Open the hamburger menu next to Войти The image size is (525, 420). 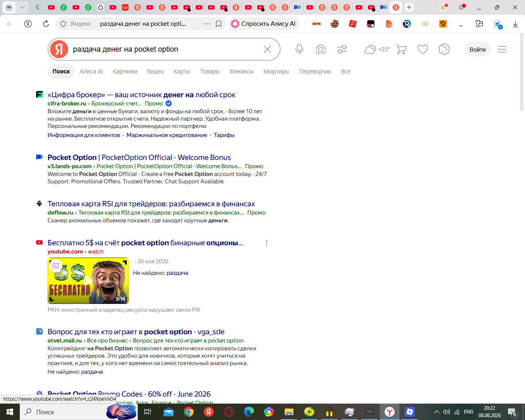click(502, 49)
